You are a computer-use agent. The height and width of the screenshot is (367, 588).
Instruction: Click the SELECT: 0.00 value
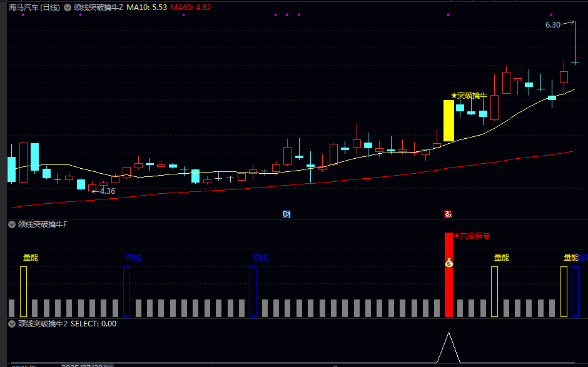coord(93,324)
